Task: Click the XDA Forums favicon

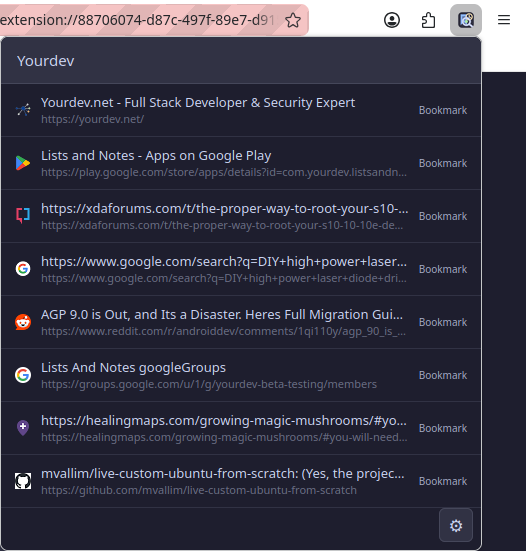Action: [x=23, y=216]
